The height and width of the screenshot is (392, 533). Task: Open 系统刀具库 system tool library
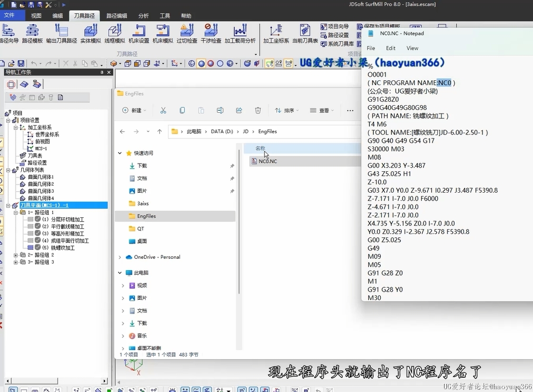(x=337, y=44)
